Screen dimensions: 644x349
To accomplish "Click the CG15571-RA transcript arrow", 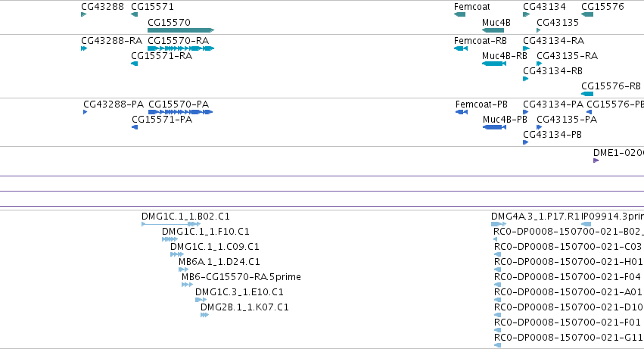I will tap(134, 64).
